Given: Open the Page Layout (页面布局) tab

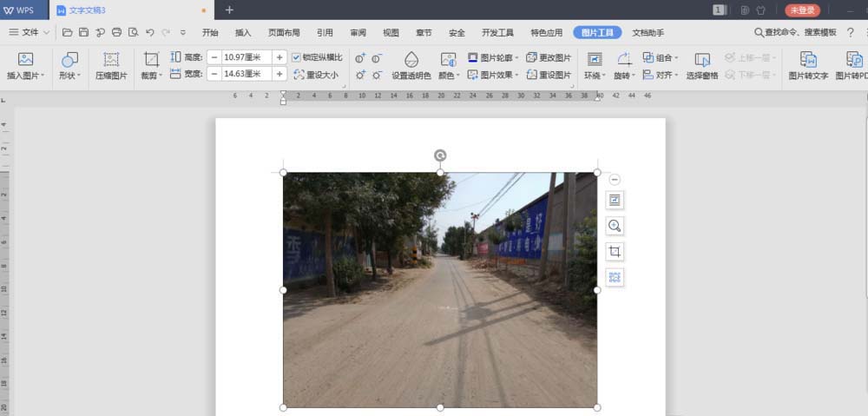Looking at the screenshot, I should point(284,32).
